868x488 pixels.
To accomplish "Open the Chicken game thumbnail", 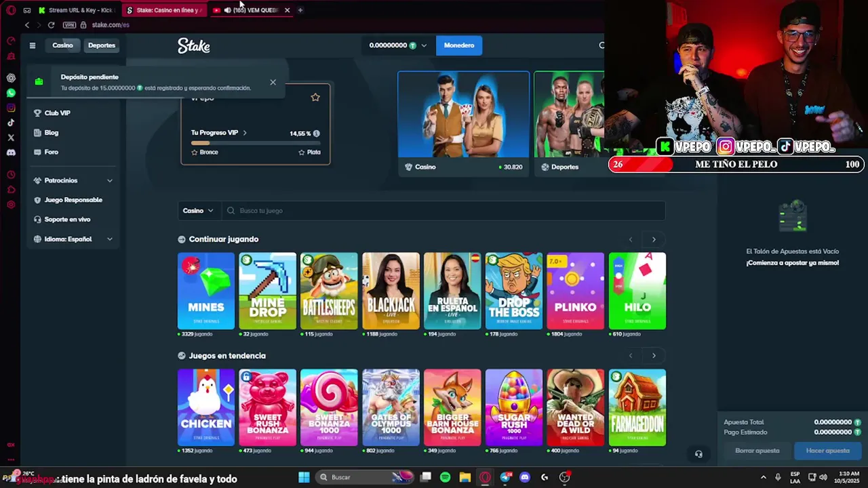I will pyautogui.click(x=206, y=407).
